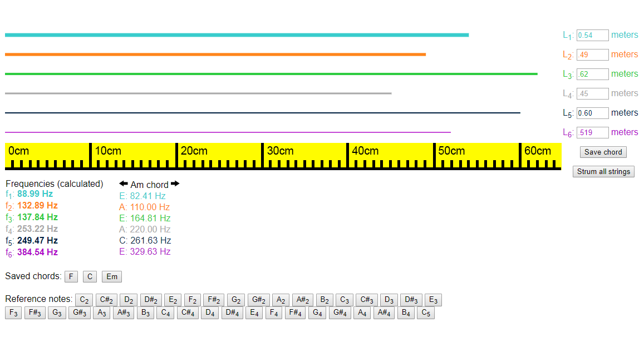Select the L1 length input field
644x362 pixels.
pos(592,34)
